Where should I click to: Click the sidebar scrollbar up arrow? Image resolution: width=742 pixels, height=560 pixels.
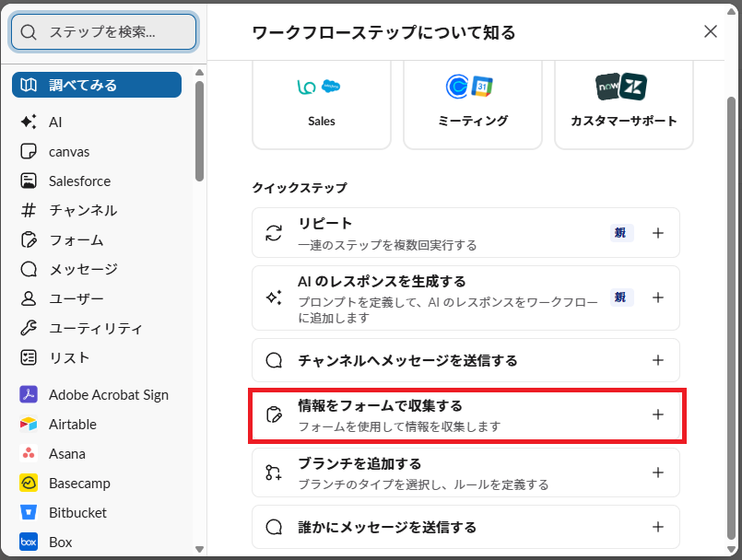point(200,73)
